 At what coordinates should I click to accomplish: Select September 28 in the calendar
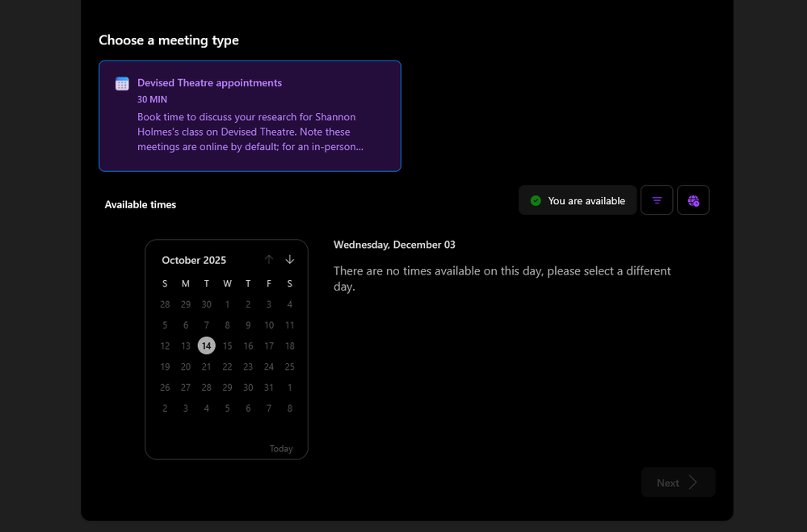tap(165, 304)
